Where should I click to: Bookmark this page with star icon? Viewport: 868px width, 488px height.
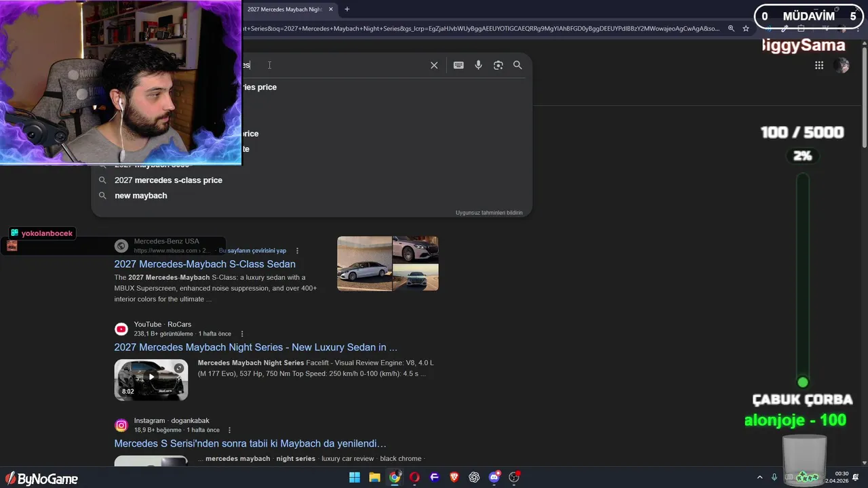(746, 28)
